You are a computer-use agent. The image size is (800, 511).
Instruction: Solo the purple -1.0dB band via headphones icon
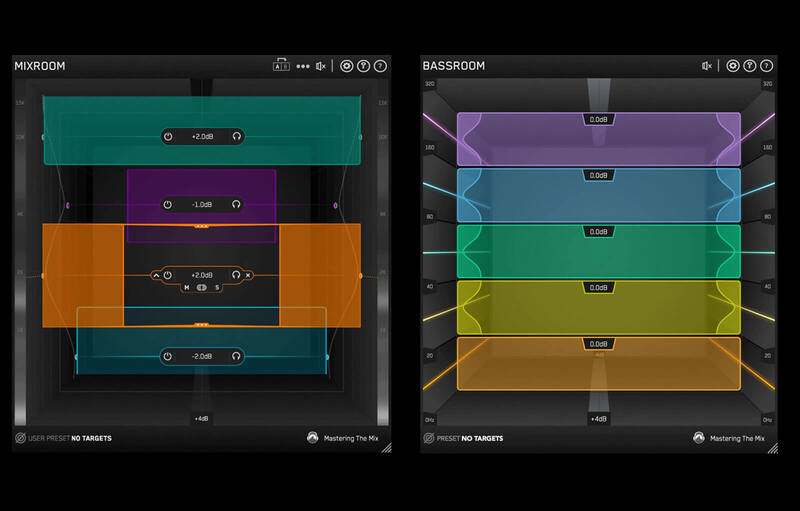pos(236,205)
